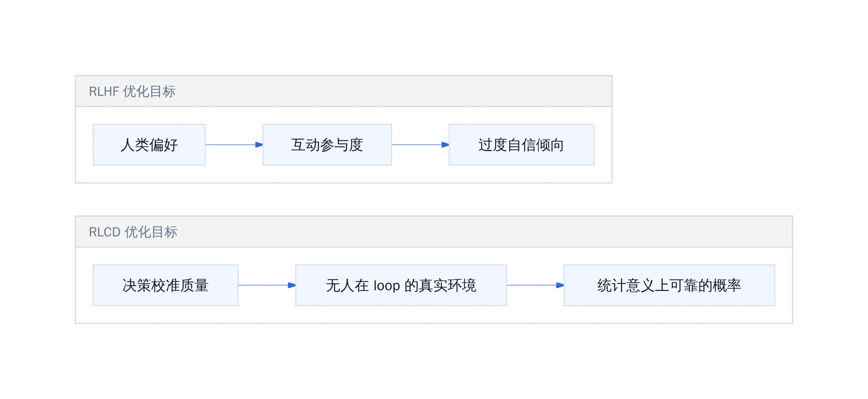Click the arrowhead entering 无人在 loop 的真实环境
Image resolution: width=868 pixels, height=399 pixels.
(x=292, y=286)
